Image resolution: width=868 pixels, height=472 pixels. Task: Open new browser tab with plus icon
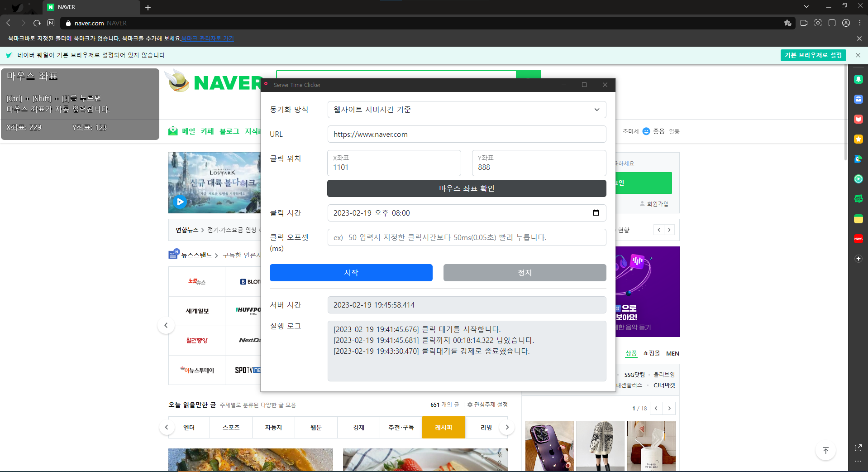coord(148,7)
